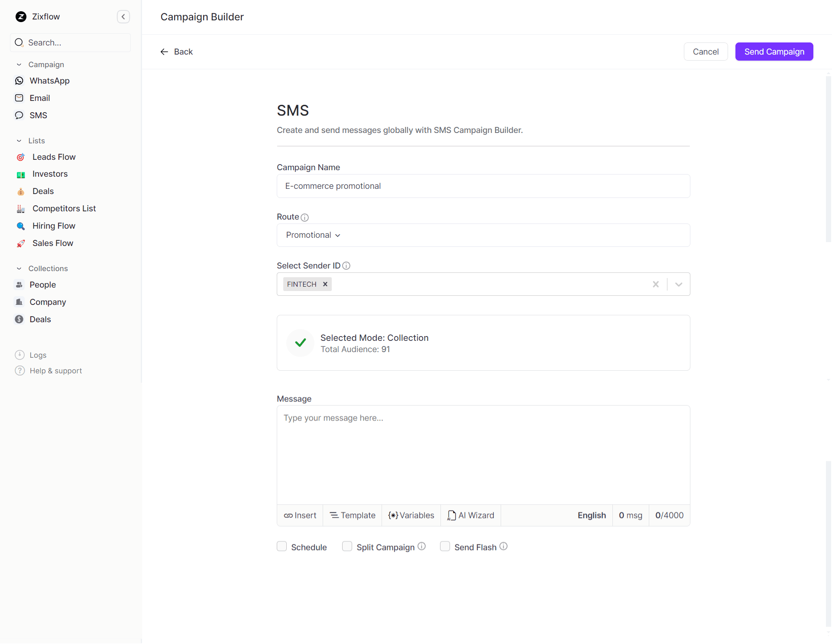The height and width of the screenshot is (644, 832).
Task: Open WhatsApp campaign section
Action: click(x=49, y=81)
